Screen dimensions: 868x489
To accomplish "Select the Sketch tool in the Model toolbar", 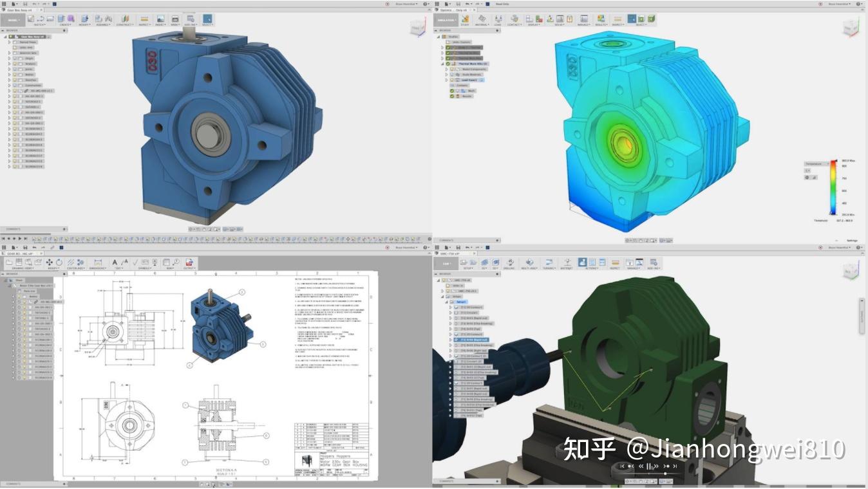I will [x=32, y=19].
